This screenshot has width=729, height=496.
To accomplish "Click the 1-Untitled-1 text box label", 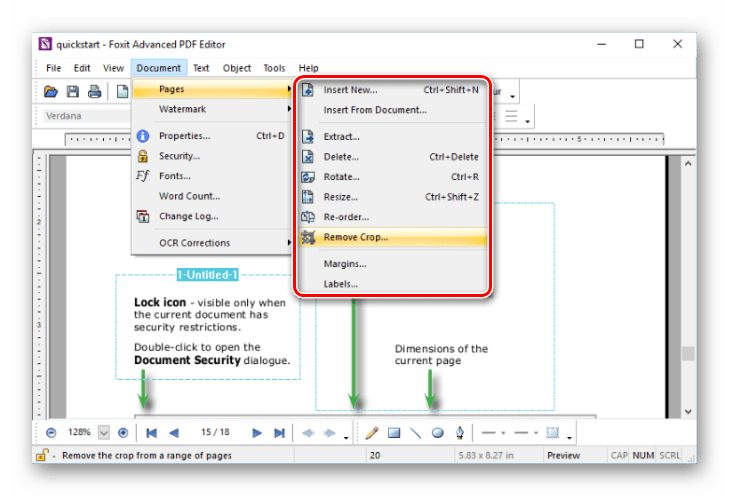I will 207,275.
